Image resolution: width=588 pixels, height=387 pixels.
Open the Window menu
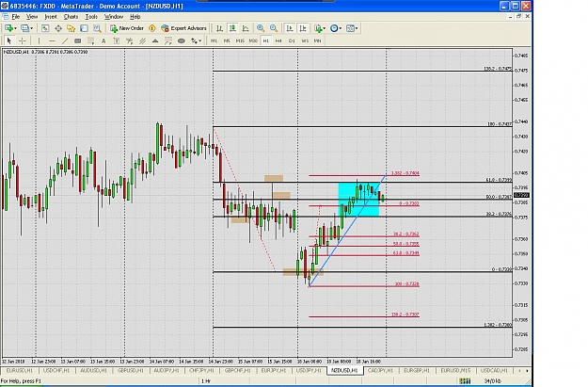tap(114, 17)
